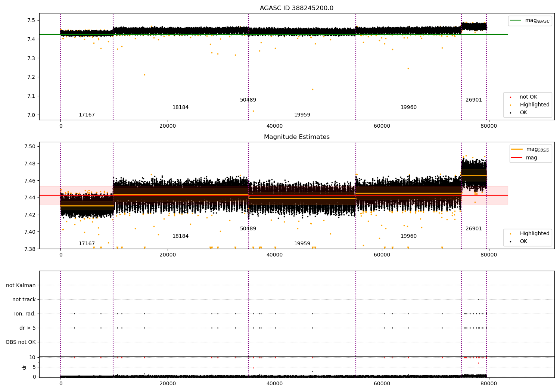Click the rotated "dr" axis label
Image resolution: width=560 pixels, height=392 pixels.
click(24, 367)
